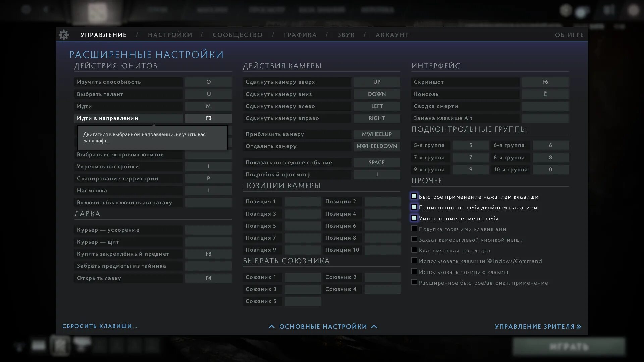Click the settings gear icon

[63, 35]
